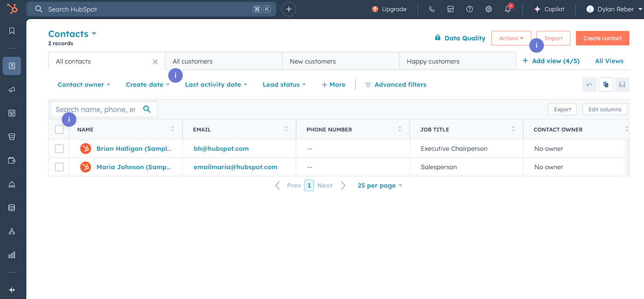Close the All contacts view tab
644x299 pixels.
(x=155, y=62)
